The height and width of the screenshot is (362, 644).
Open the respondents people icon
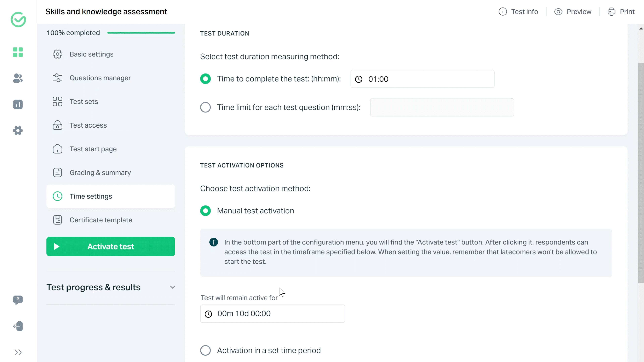pyautogui.click(x=18, y=78)
